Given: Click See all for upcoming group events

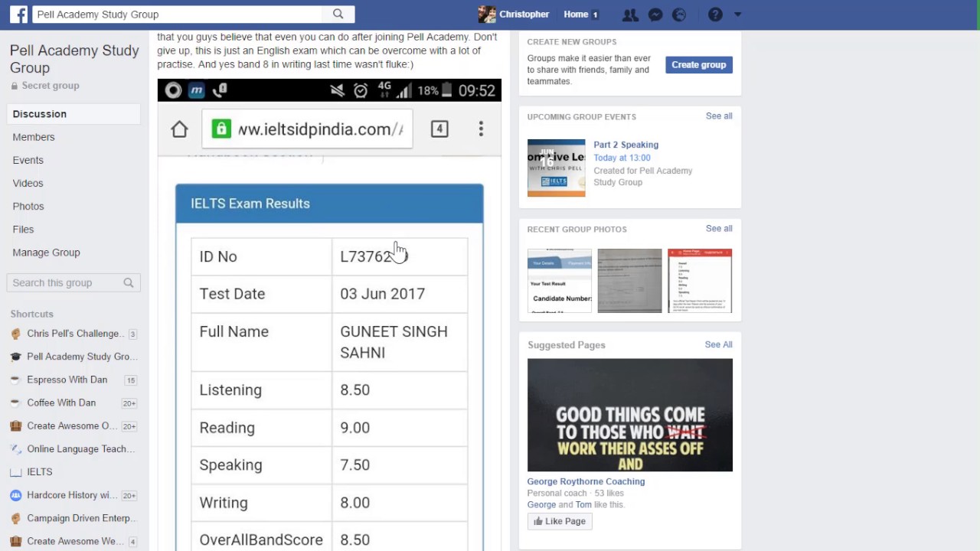Looking at the screenshot, I should 719,116.
